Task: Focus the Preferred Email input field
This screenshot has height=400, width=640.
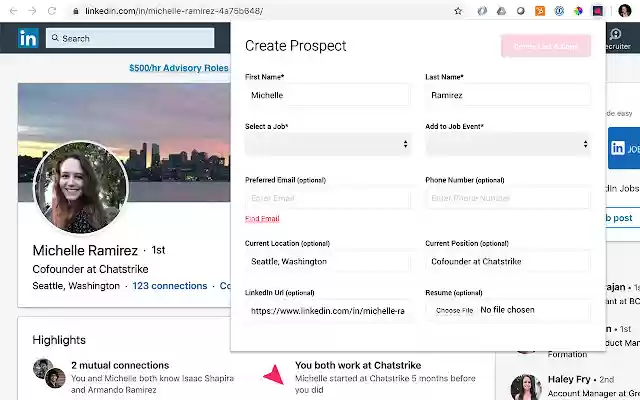Action: tap(328, 198)
